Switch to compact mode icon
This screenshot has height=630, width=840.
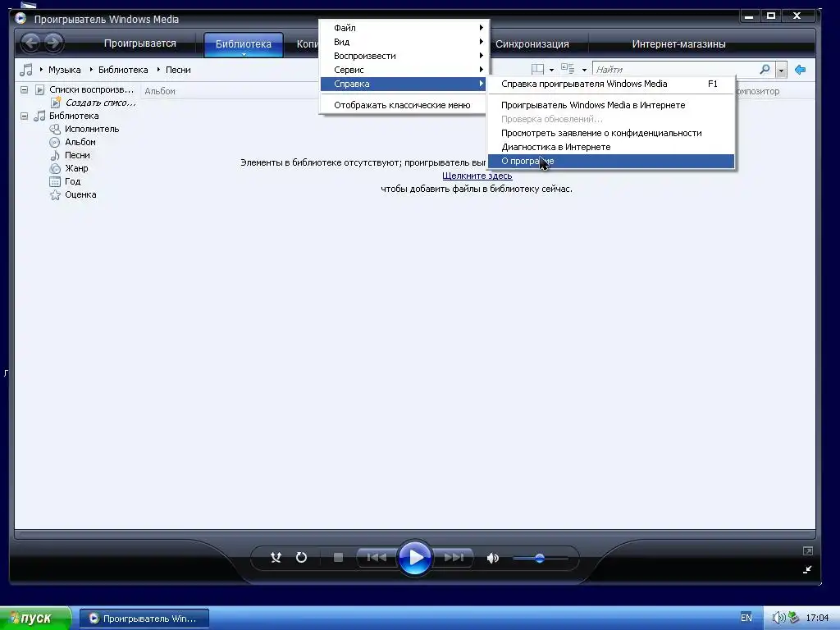(x=807, y=569)
